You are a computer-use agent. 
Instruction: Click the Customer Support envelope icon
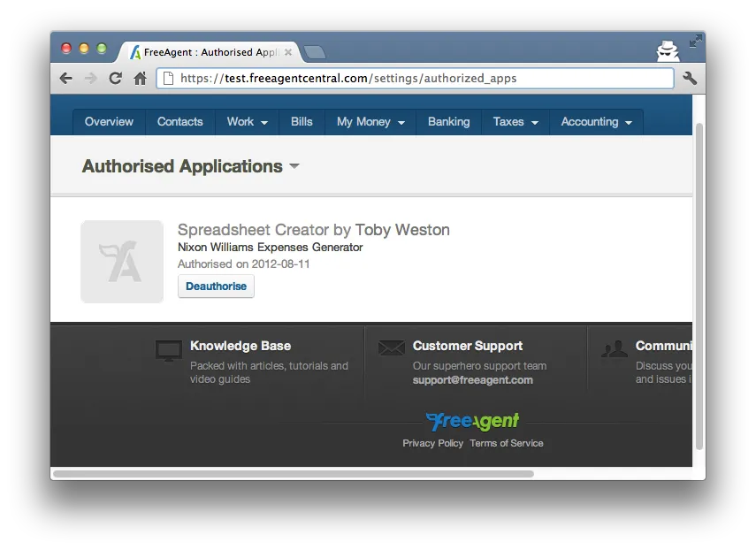pos(392,348)
